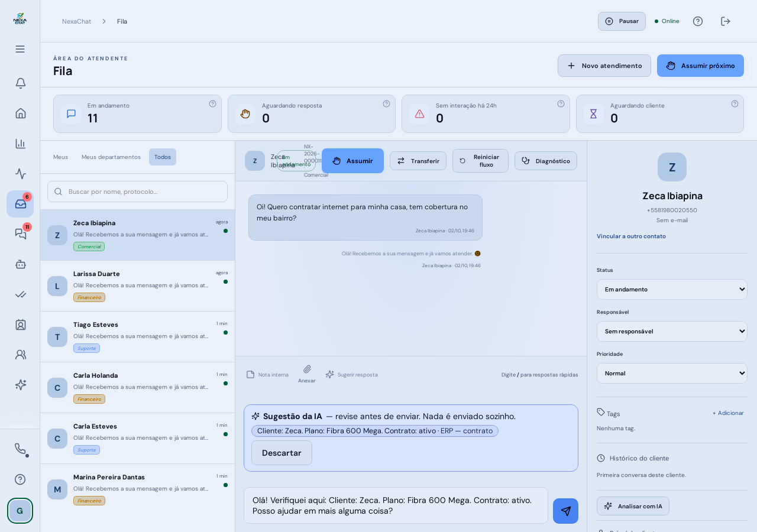
Task: Select the Meus departamentos tab
Action: pos(111,157)
